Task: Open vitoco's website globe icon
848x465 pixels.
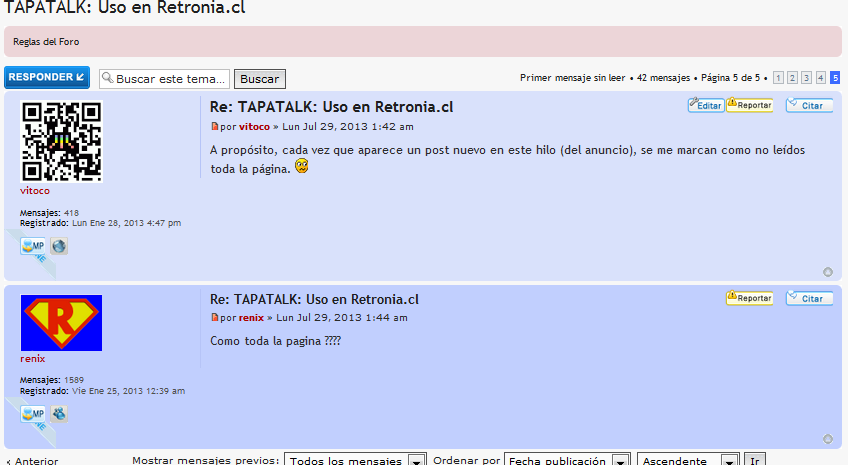Action: 59,246
